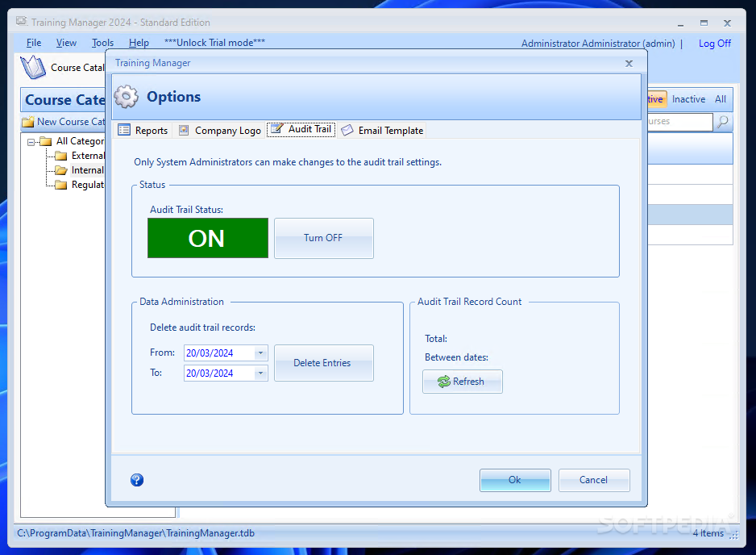Select the External category tree item
Image resolution: width=756 pixels, height=555 pixels.
click(88, 156)
